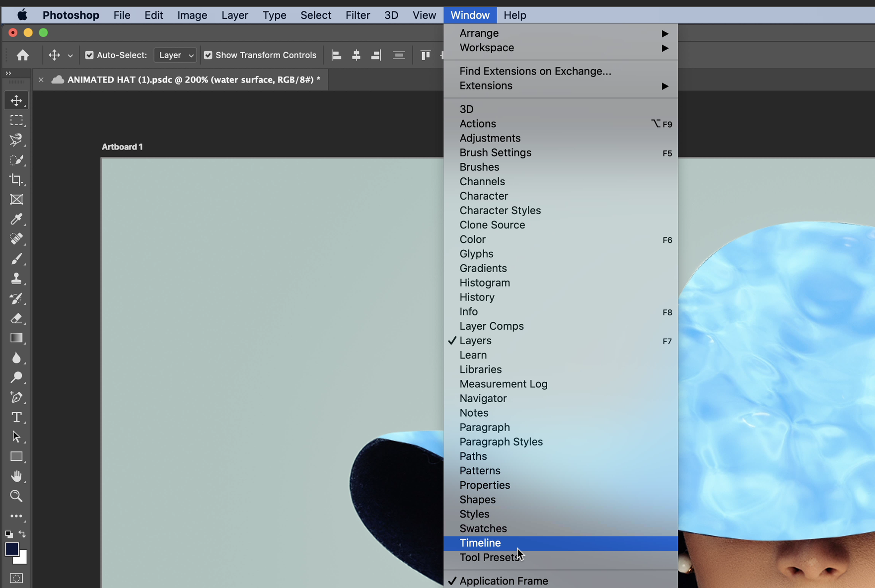
Task: Toggle Application Frame in Window menu
Action: coord(561,581)
